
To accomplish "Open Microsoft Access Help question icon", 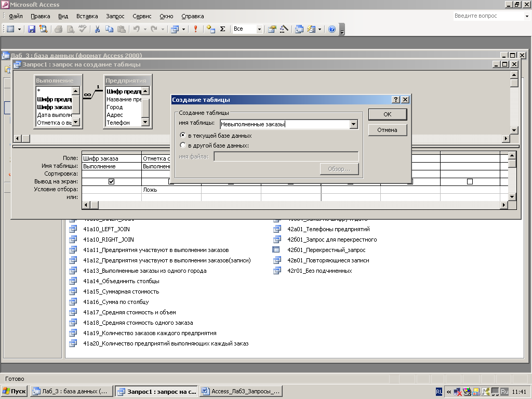I will click(332, 29).
